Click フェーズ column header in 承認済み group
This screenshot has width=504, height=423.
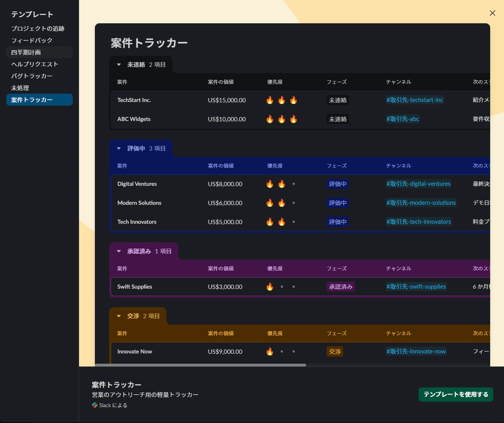coord(337,268)
